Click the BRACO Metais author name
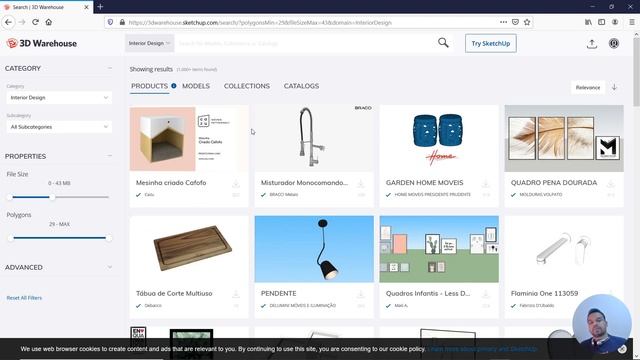Image resolution: width=640 pixels, height=360 pixels. click(283, 195)
